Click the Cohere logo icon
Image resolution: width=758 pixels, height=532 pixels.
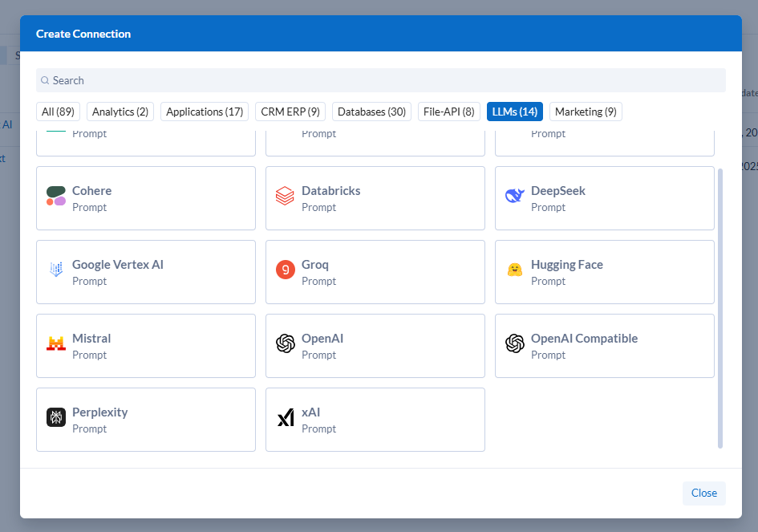(56, 196)
